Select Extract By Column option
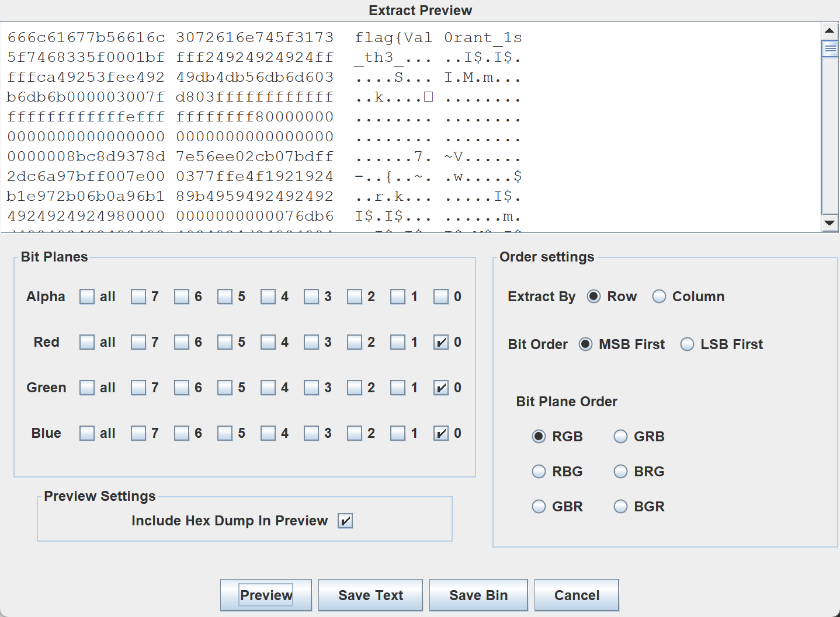Image resolution: width=840 pixels, height=617 pixels. (x=659, y=297)
